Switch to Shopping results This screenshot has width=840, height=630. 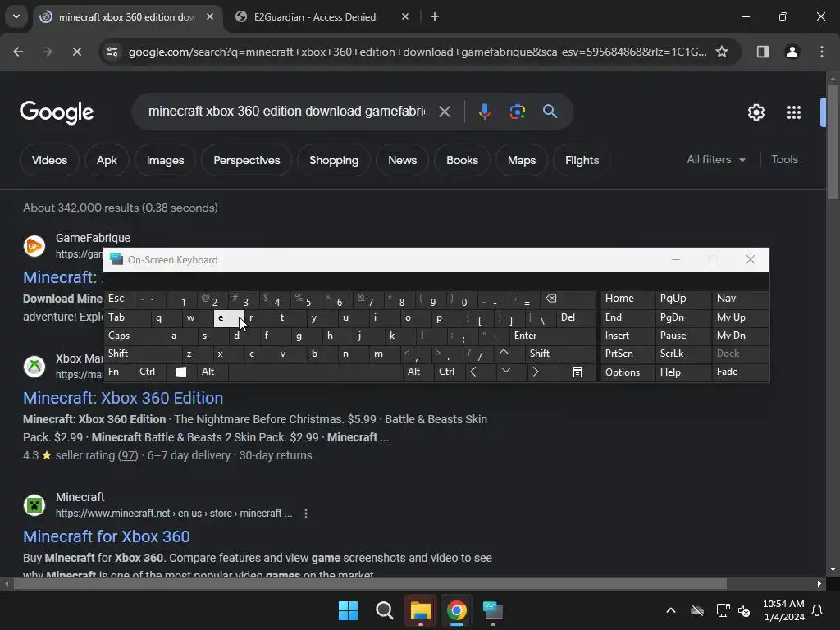point(334,160)
